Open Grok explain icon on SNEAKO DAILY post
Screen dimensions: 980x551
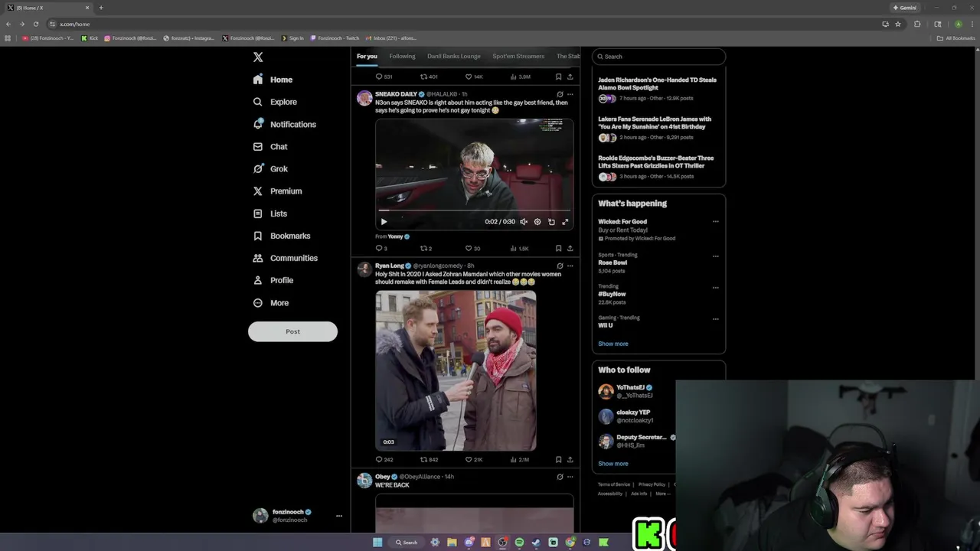point(560,94)
